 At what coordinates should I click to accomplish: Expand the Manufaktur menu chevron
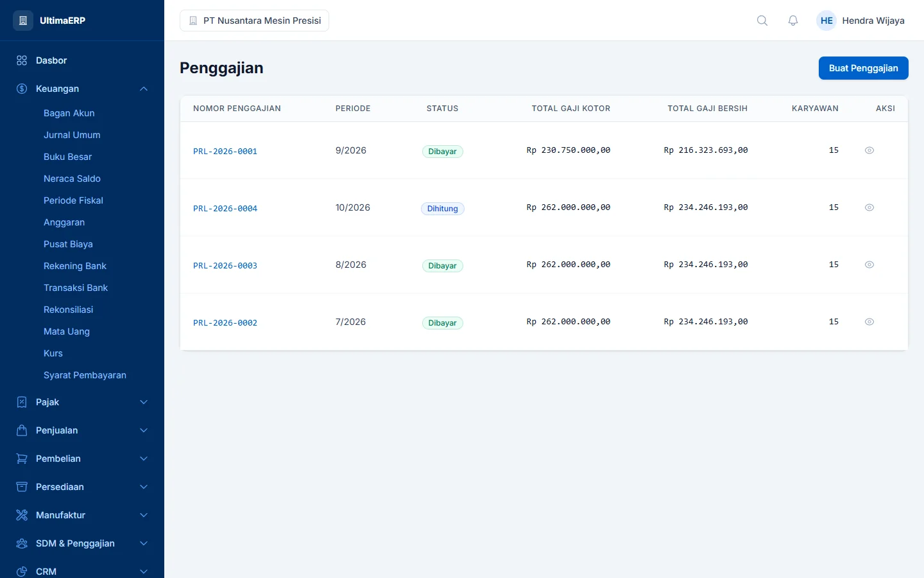144,515
